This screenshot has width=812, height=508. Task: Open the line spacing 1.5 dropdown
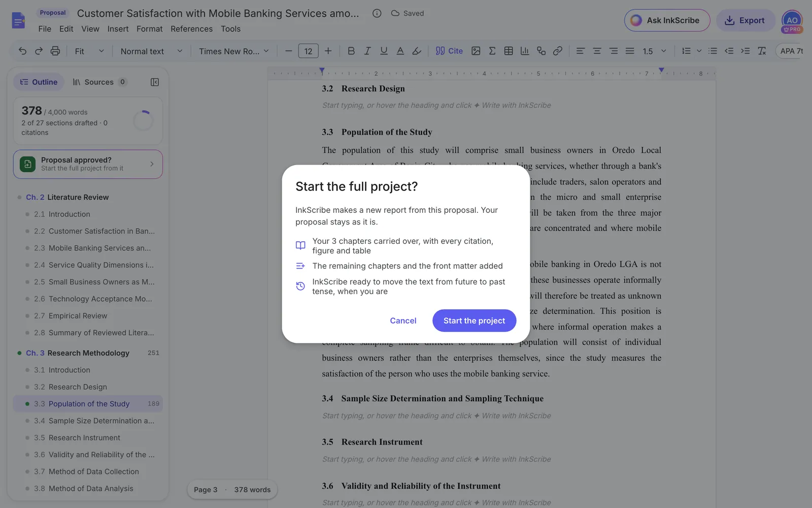(x=654, y=51)
